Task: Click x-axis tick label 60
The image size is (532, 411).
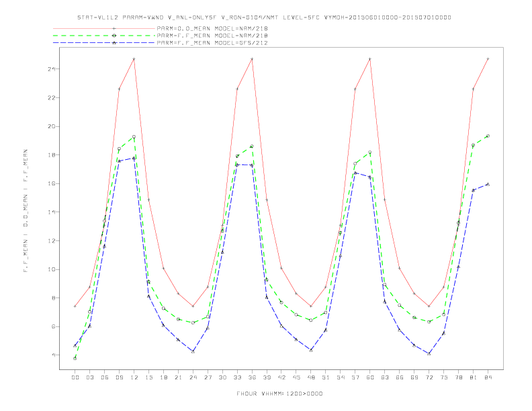Action: [370, 377]
